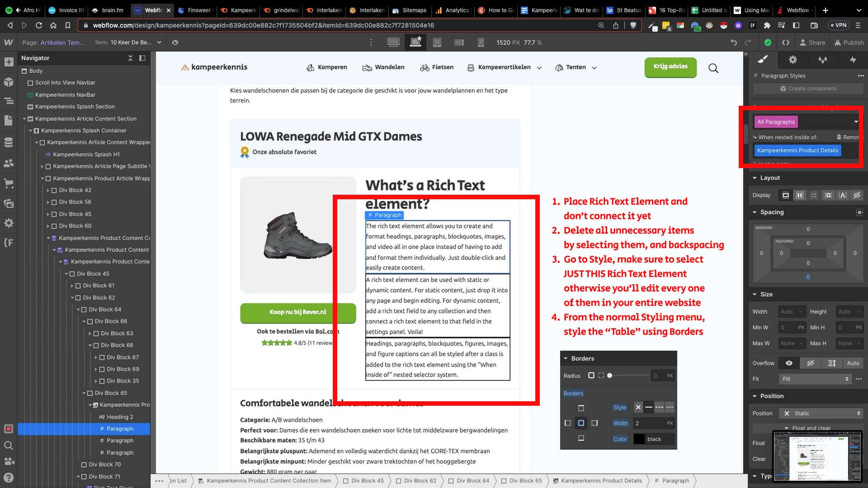Pin the Navigator panel
The width and height of the screenshot is (868, 488).
click(x=142, y=58)
